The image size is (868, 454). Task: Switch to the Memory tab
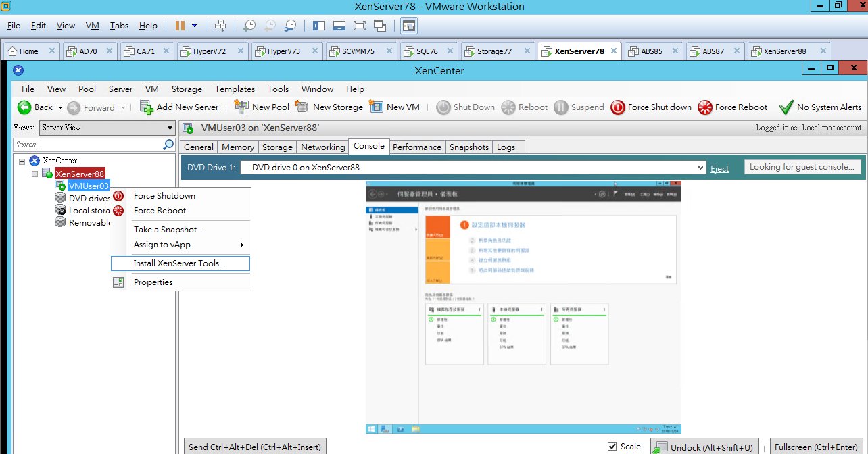coord(238,147)
